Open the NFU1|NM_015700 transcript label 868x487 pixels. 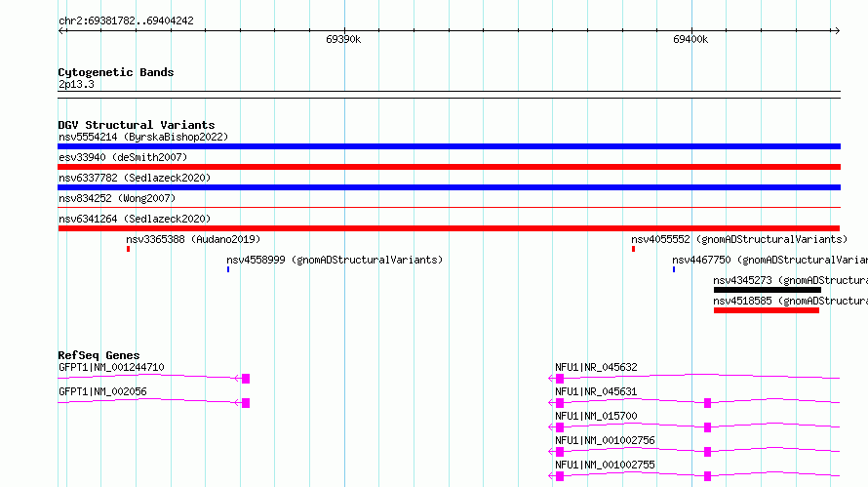596,416
